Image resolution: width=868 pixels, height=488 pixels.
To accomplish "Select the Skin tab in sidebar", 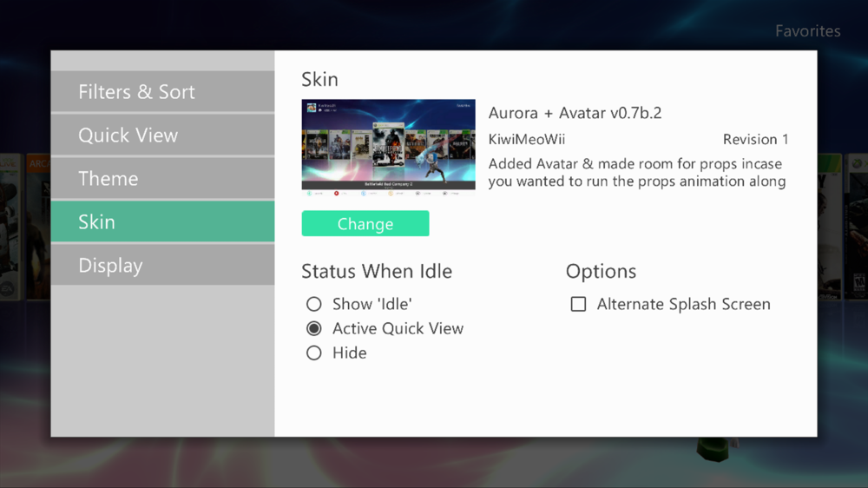I will point(163,221).
